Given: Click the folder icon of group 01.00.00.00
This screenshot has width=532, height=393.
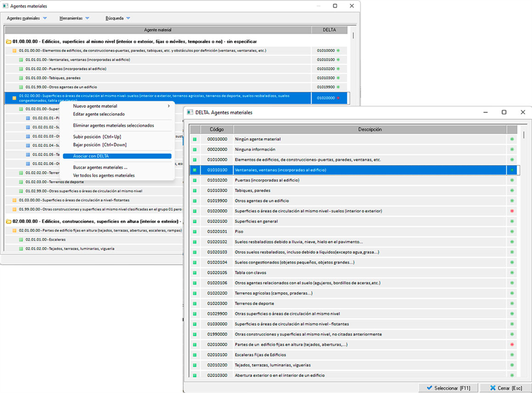Looking at the screenshot, I should pyautogui.click(x=8, y=42).
